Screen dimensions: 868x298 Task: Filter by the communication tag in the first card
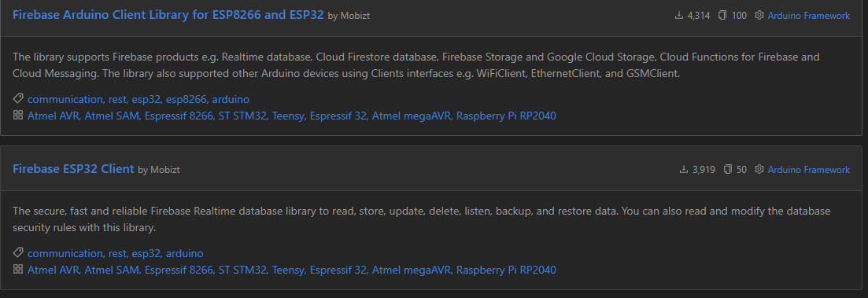pos(65,100)
